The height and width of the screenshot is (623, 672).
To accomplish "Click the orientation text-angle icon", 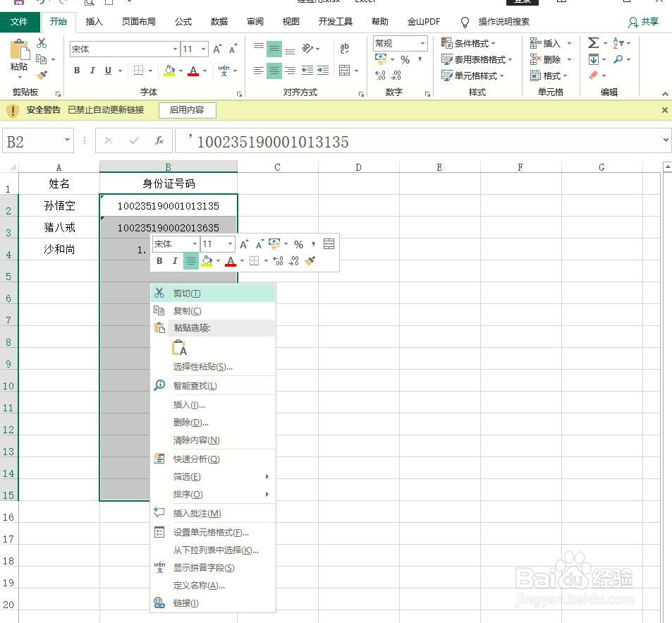I will pos(307,49).
